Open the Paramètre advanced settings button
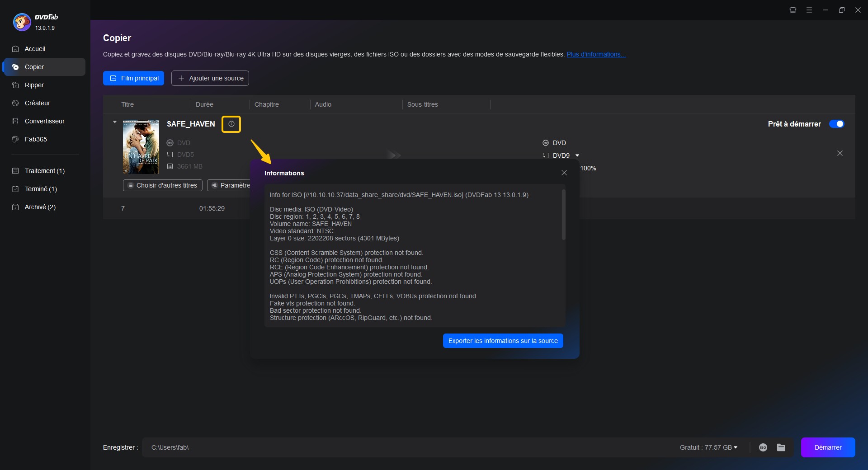The height and width of the screenshot is (470, 868). 230,185
